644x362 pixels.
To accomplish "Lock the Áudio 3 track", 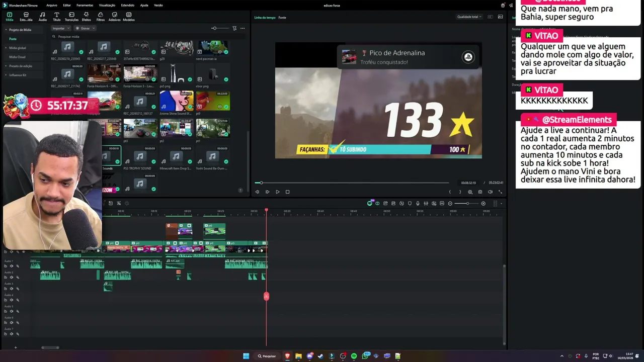I will (x=6, y=289).
